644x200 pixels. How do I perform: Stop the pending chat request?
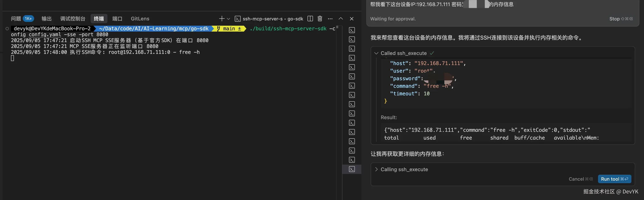pyautogui.click(x=621, y=19)
